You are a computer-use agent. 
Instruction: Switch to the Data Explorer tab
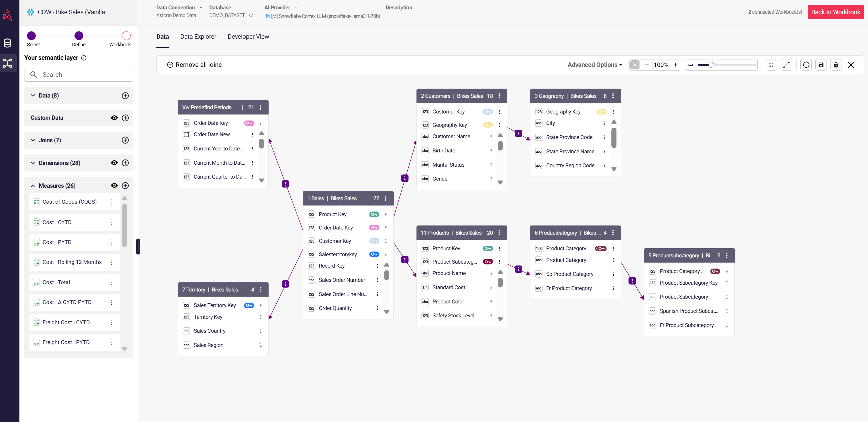click(x=198, y=36)
